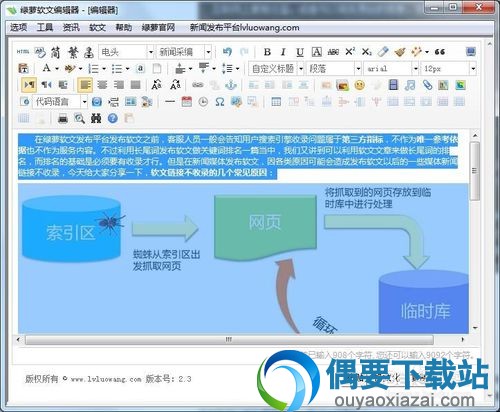Insert a horizontal line

[x=170, y=101]
